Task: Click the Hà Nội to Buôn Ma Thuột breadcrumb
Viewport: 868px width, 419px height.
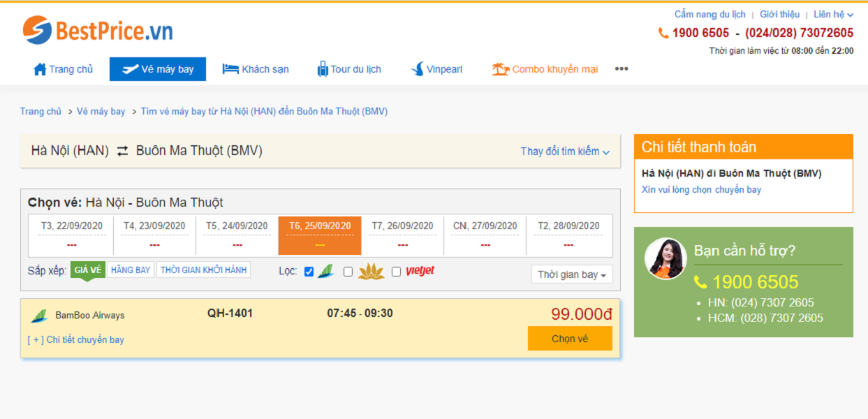Action: tap(264, 111)
